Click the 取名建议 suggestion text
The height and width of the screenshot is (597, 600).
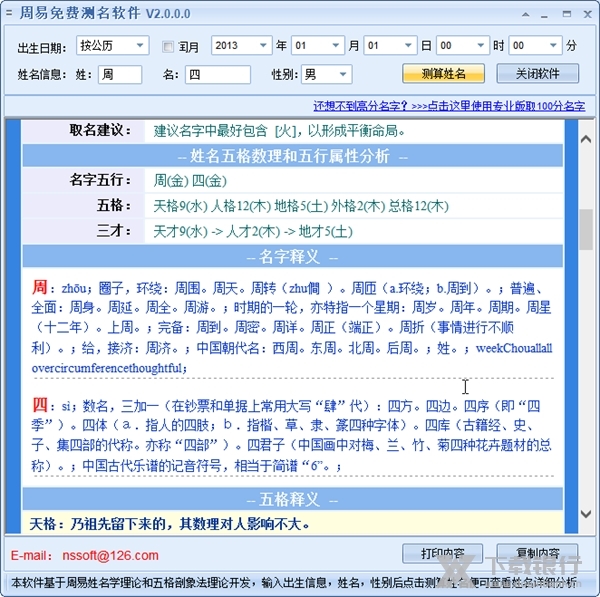[x=279, y=131]
